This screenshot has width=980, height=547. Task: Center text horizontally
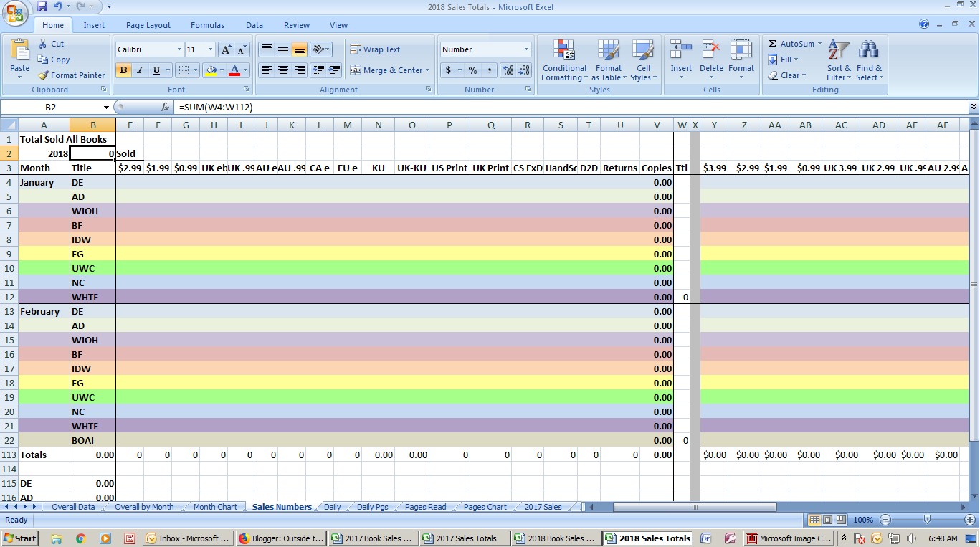[283, 70]
